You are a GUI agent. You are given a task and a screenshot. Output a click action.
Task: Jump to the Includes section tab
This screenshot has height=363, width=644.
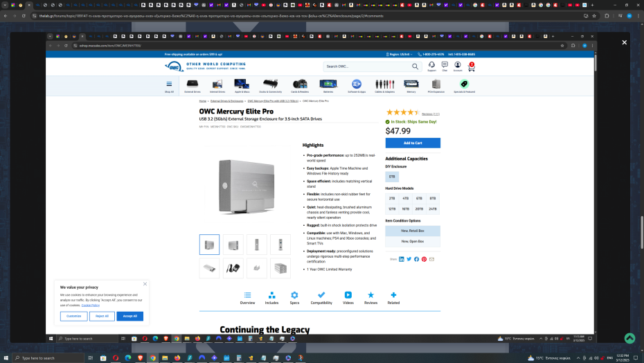[x=271, y=298]
